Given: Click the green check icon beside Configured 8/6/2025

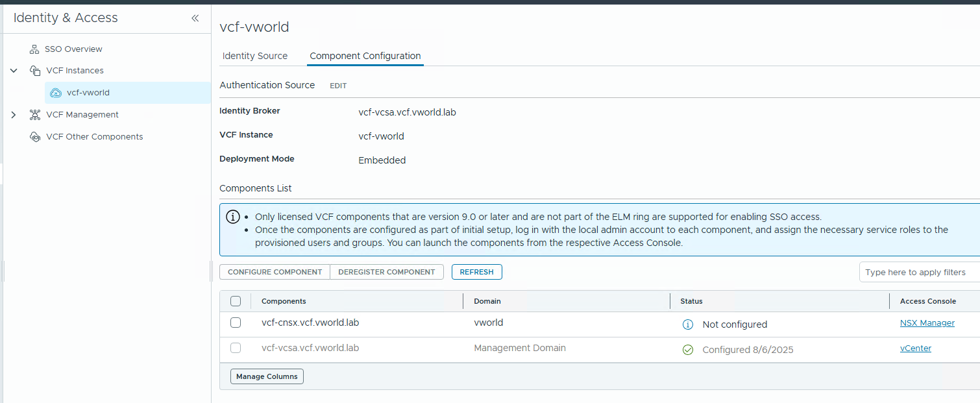Looking at the screenshot, I should coord(688,350).
